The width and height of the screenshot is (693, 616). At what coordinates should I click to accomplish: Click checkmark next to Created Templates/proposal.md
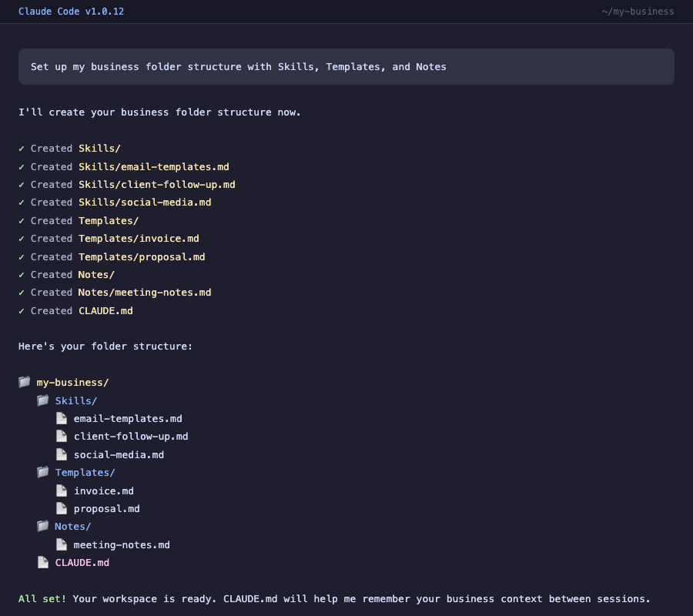pos(22,257)
